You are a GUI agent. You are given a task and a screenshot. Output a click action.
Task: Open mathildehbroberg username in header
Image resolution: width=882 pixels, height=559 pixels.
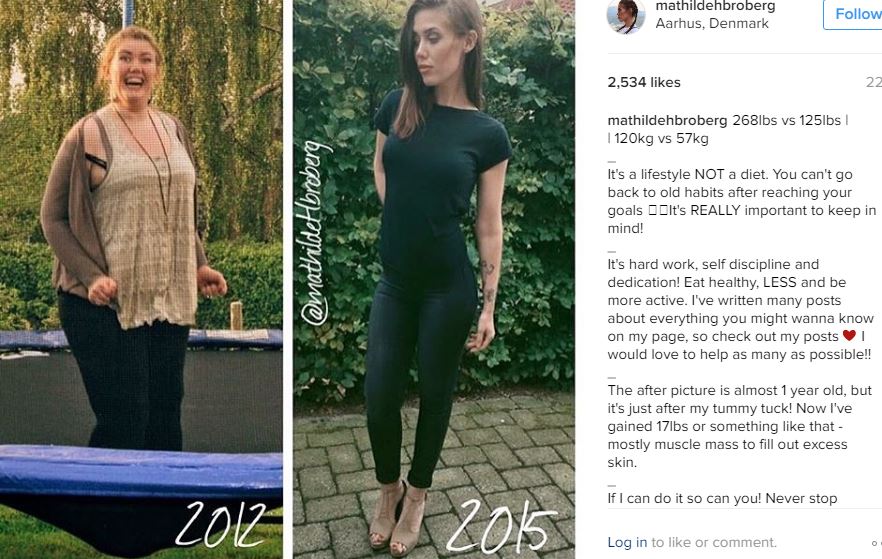716,6
